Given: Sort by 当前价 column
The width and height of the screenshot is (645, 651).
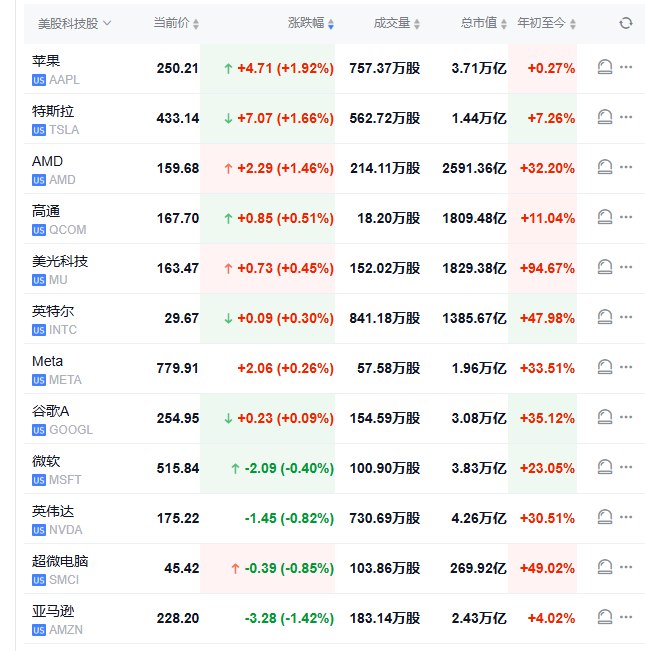Looking at the screenshot, I should 176,23.
